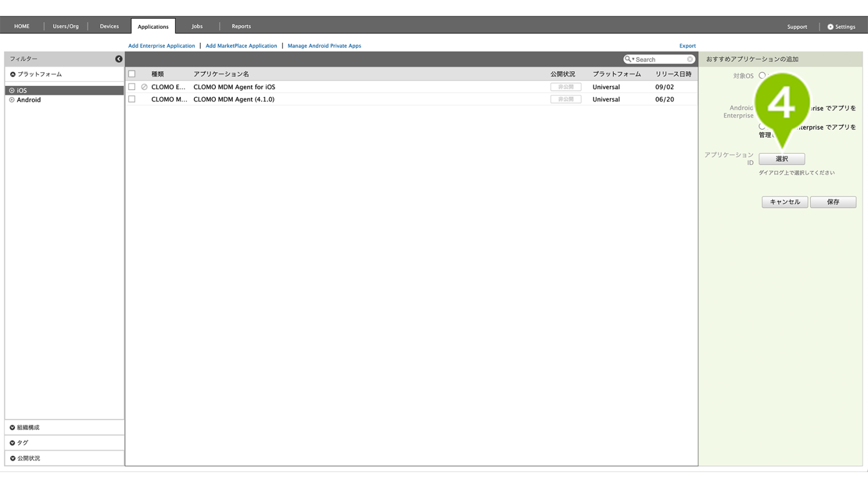
Task: Click the Android platform bullet icon
Action: pos(12,100)
